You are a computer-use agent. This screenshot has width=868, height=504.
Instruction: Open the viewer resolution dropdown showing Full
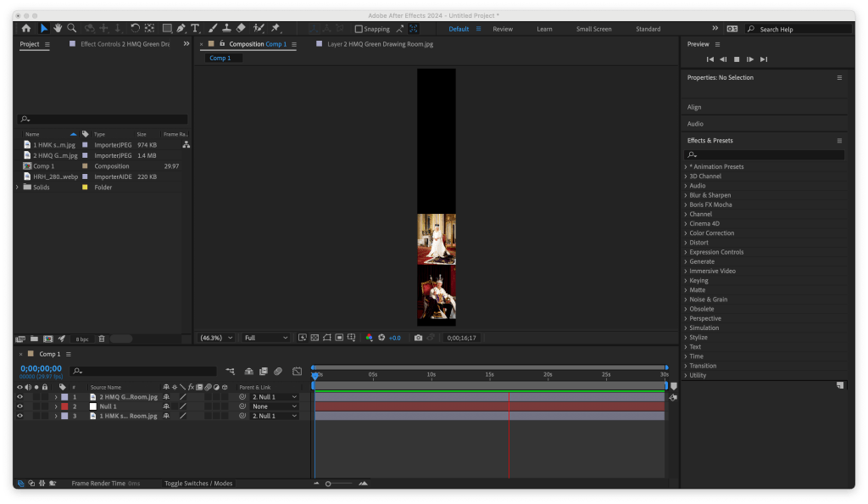click(x=266, y=338)
